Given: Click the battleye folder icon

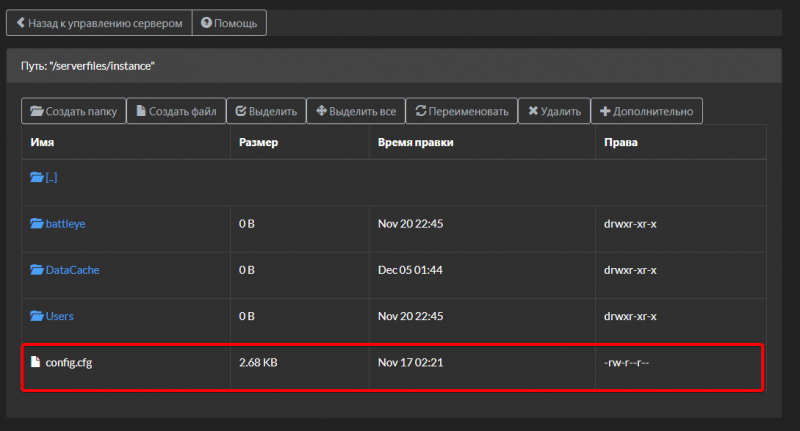Looking at the screenshot, I should point(37,223).
